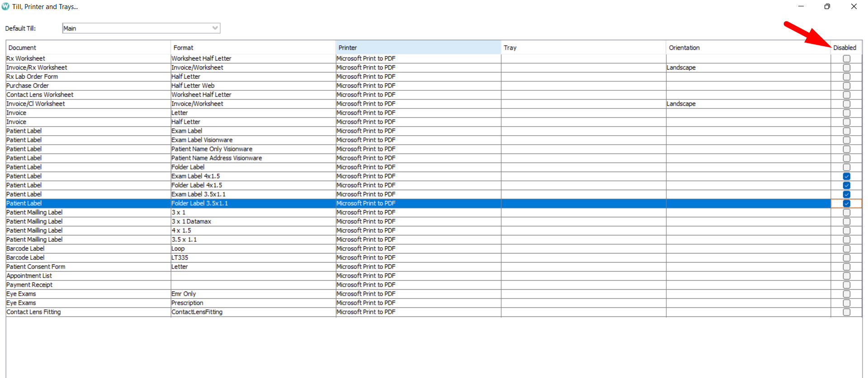Click the 4 x 1.5 mailing label format

click(x=253, y=230)
